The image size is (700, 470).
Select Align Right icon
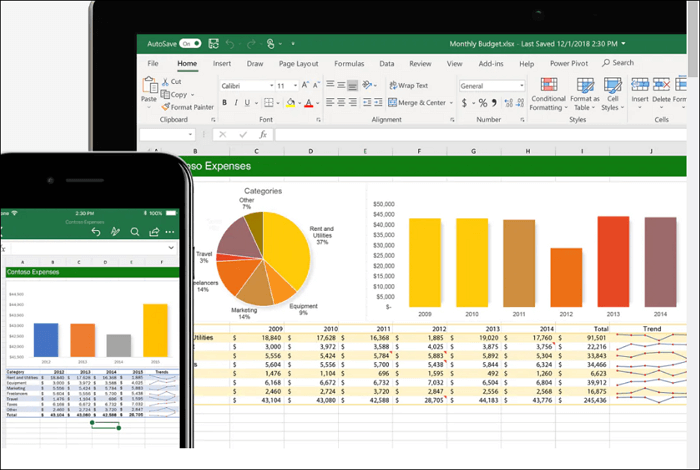click(353, 102)
